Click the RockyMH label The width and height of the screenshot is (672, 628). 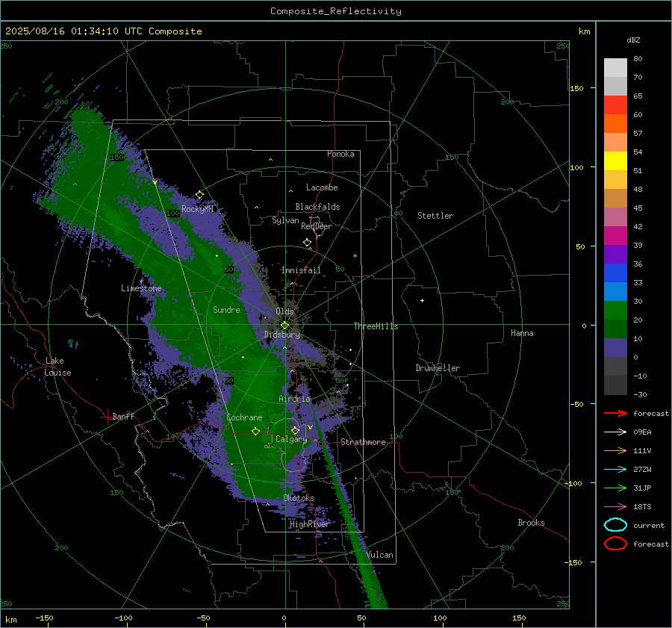197,209
